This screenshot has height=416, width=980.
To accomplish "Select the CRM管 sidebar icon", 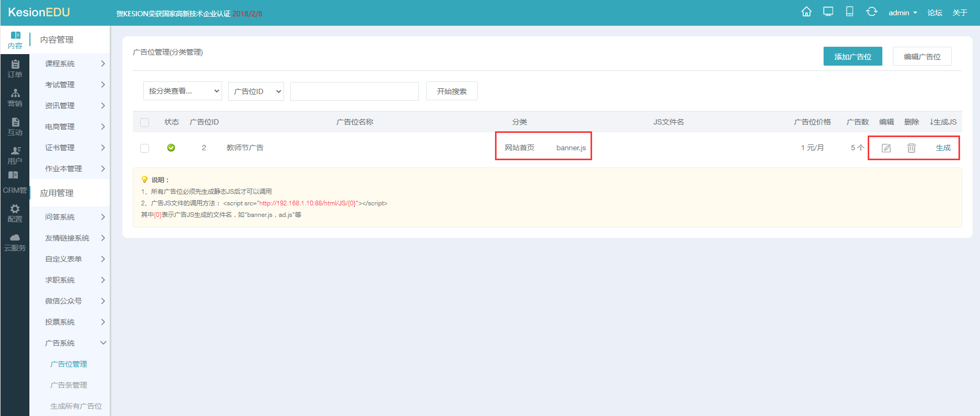I will [x=15, y=182].
